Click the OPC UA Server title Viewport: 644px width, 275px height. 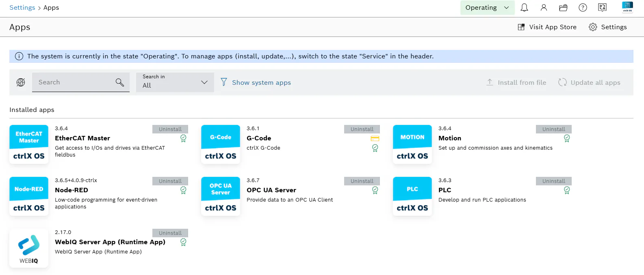(271, 190)
